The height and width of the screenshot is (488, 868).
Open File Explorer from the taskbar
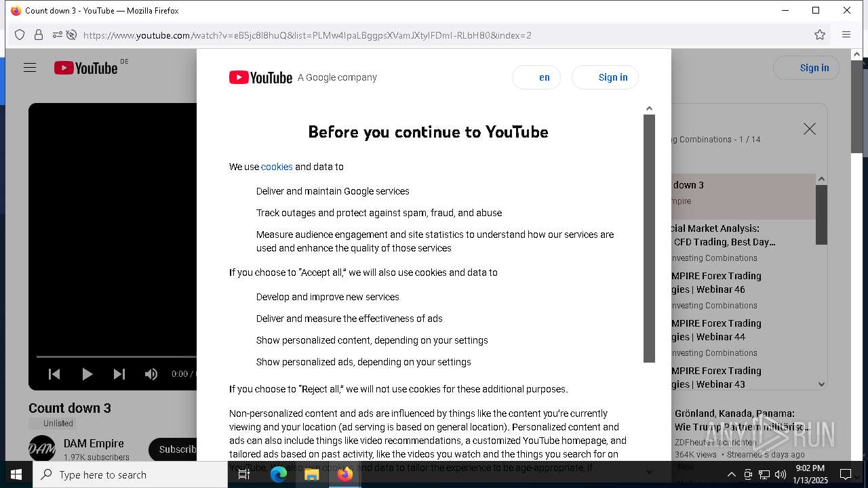click(x=311, y=474)
